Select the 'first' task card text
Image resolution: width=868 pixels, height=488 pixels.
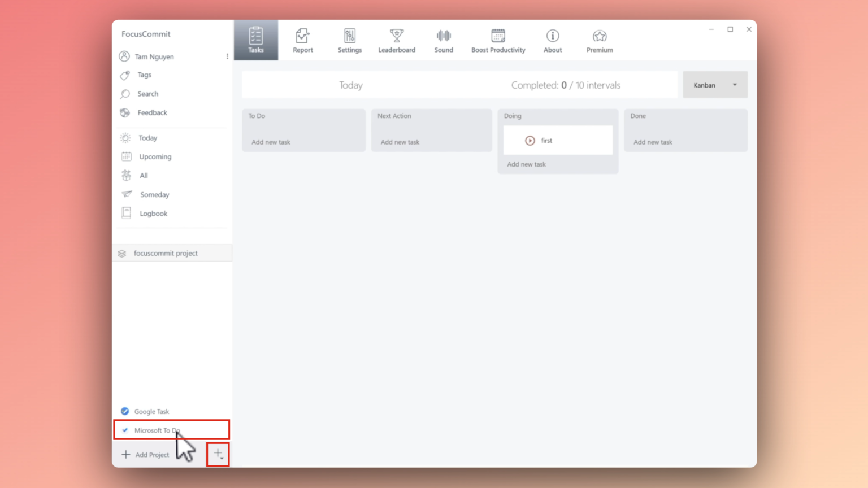coord(546,141)
